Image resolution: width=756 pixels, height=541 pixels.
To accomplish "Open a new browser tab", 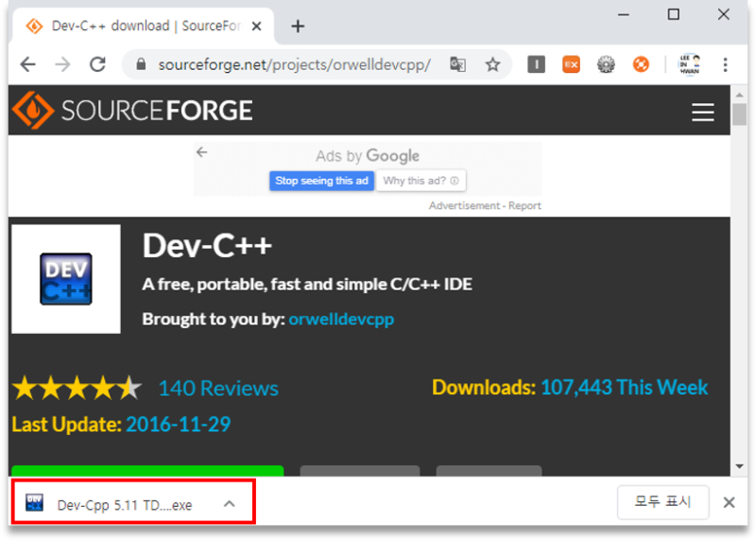I will [298, 26].
